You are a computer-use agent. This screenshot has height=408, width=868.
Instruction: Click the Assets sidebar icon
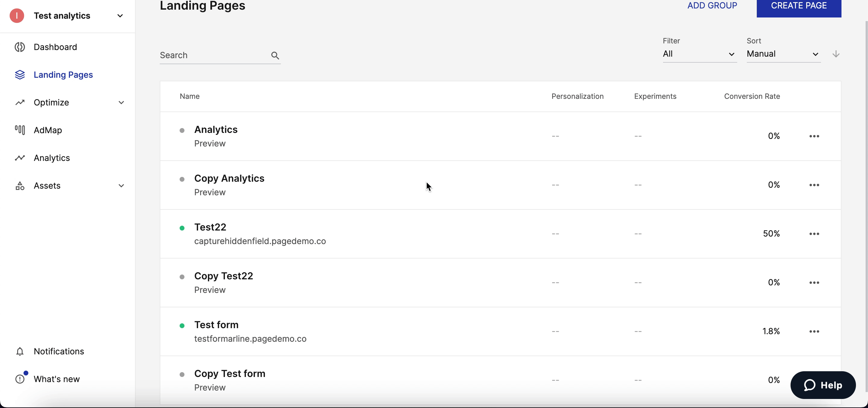[20, 185]
